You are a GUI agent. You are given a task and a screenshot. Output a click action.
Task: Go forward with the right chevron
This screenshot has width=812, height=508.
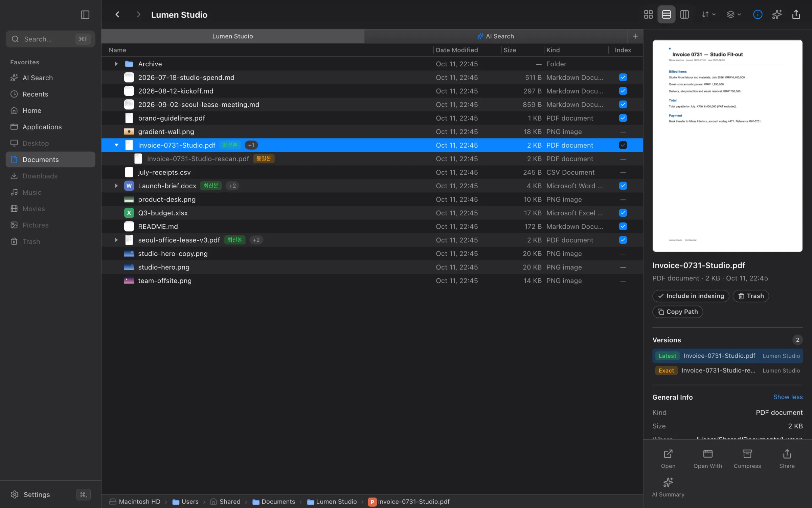tap(138, 15)
